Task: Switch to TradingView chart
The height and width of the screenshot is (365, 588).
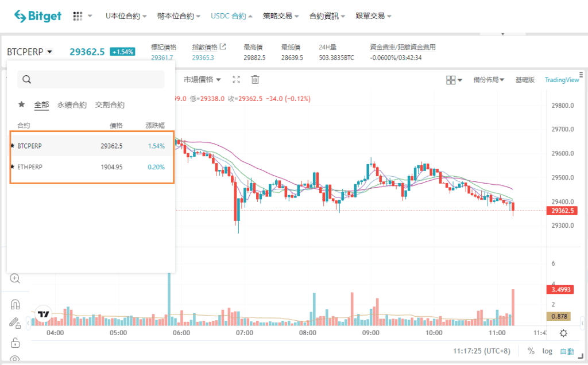Action: tap(562, 80)
